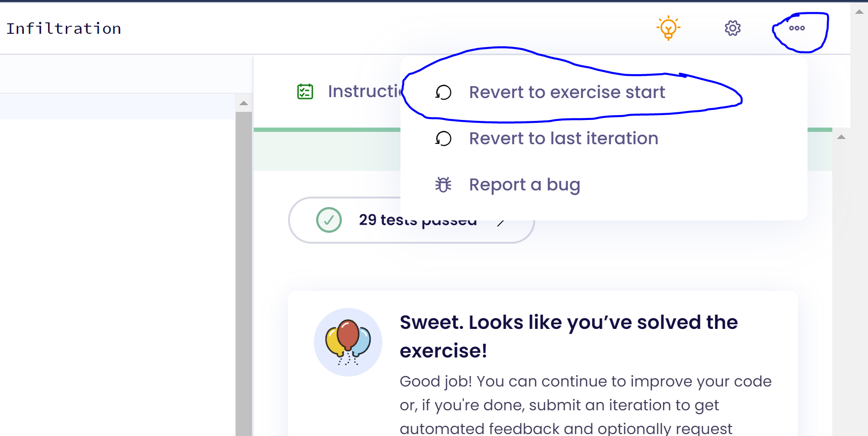
Task: Select Revert to last iteration
Action: pos(563,139)
